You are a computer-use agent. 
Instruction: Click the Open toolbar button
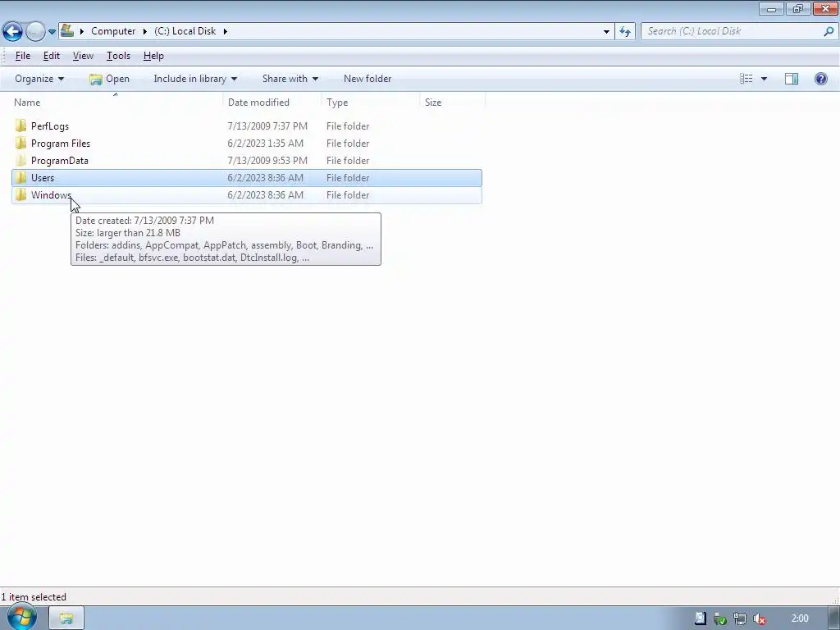point(109,79)
